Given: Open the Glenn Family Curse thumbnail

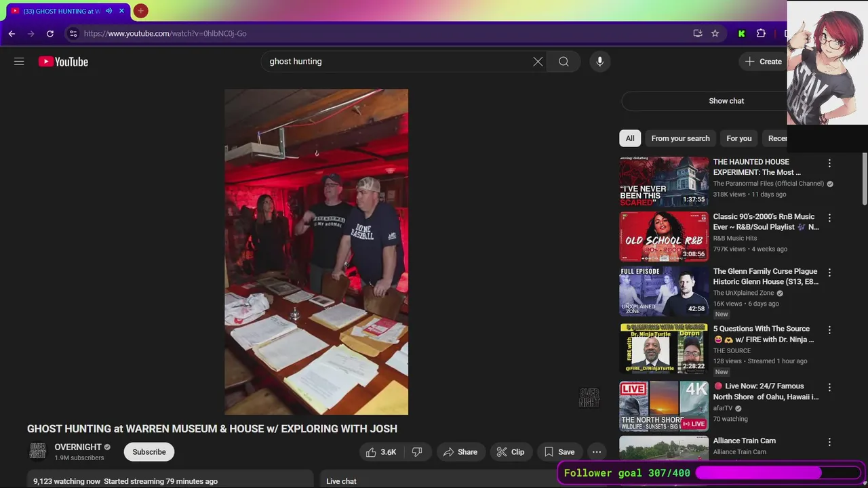Looking at the screenshot, I should (x=664, y=291).
